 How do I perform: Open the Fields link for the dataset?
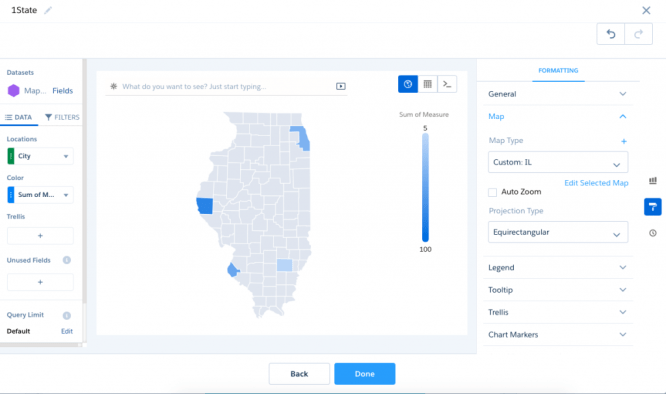click(62, 90)
